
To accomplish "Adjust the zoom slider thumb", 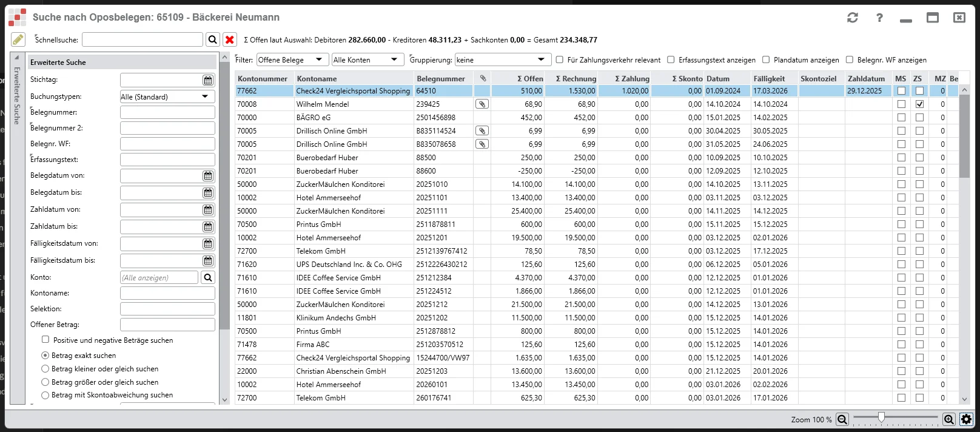I will click(881, 417).
